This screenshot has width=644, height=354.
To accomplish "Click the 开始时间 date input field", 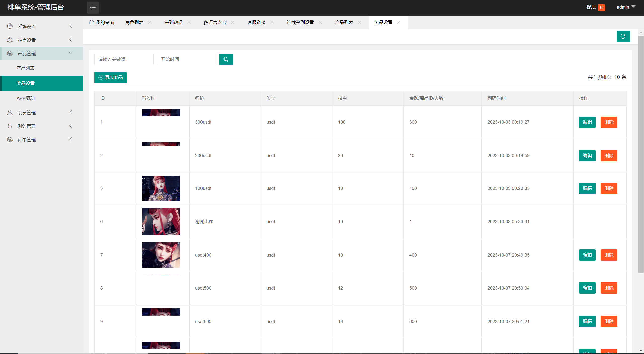I will (186, 59).
